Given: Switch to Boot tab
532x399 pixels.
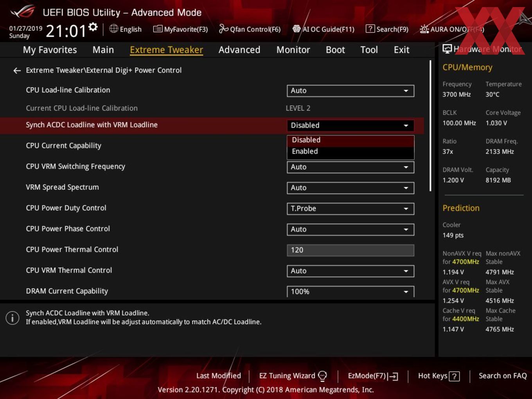Looking at the screenshot, I should [x=335, y=50].
